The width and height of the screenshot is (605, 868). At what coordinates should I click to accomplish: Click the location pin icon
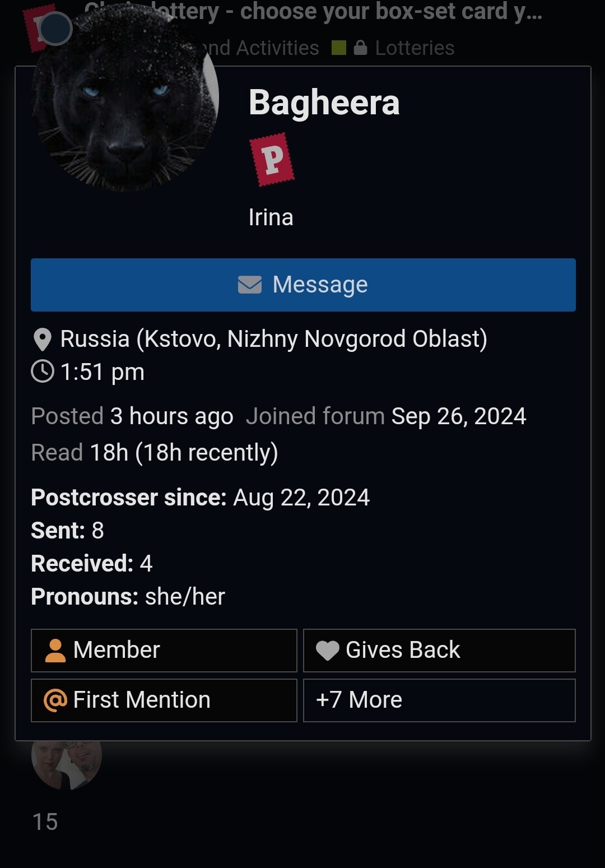point(43,340)
